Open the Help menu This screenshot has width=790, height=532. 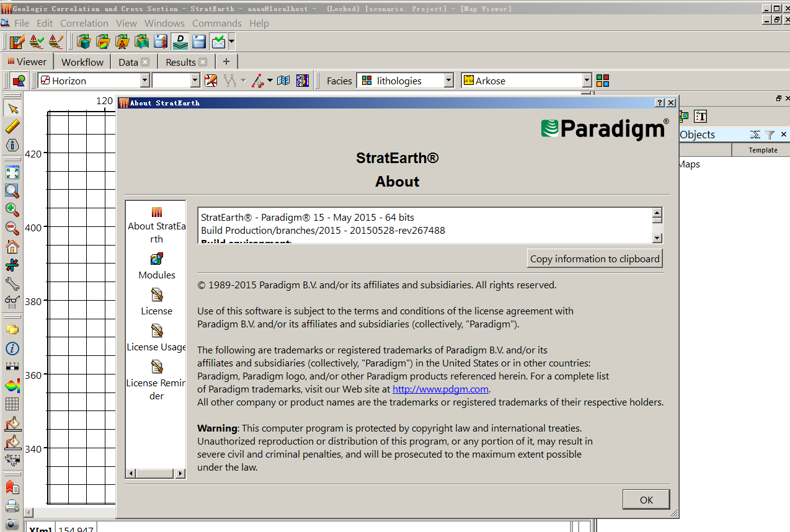pos(259,23)
